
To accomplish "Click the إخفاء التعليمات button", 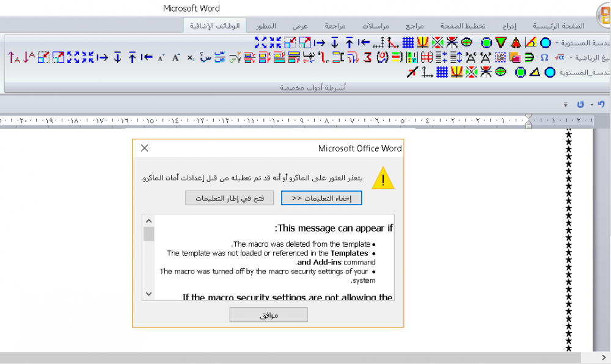I will pyautogui.click(x=321, y=198).
